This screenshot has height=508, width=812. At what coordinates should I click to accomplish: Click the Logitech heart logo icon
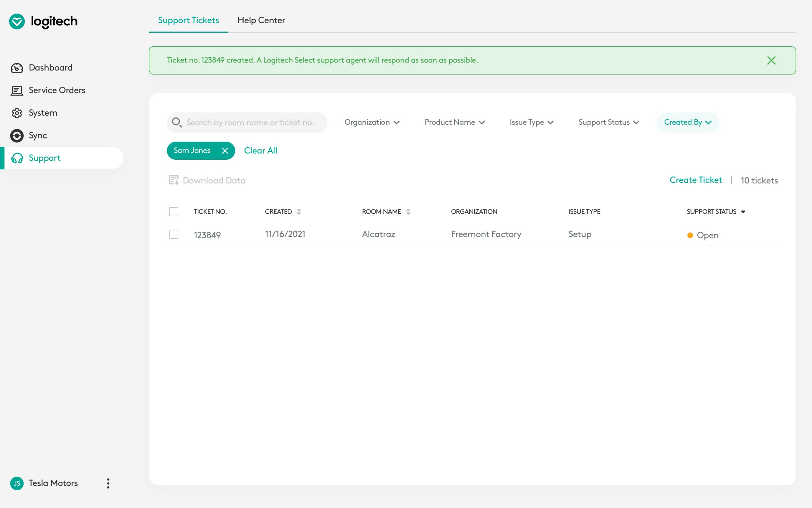tap(17, 22)
